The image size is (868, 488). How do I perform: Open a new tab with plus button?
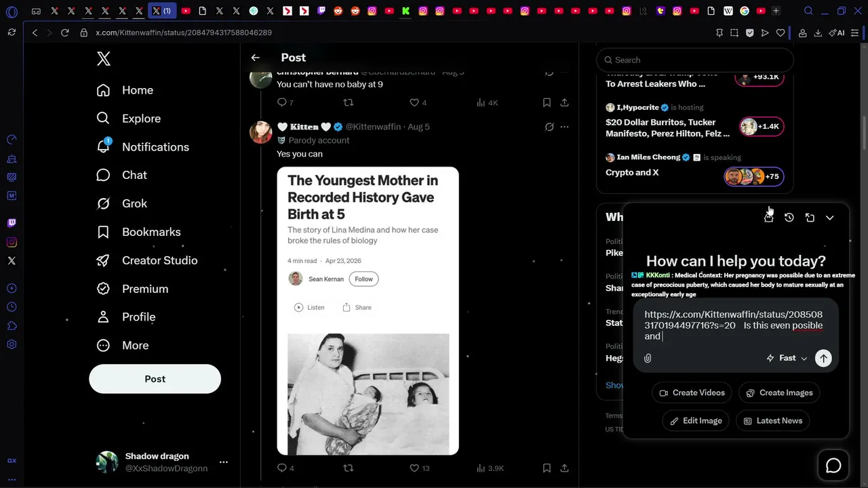point(776,11)
